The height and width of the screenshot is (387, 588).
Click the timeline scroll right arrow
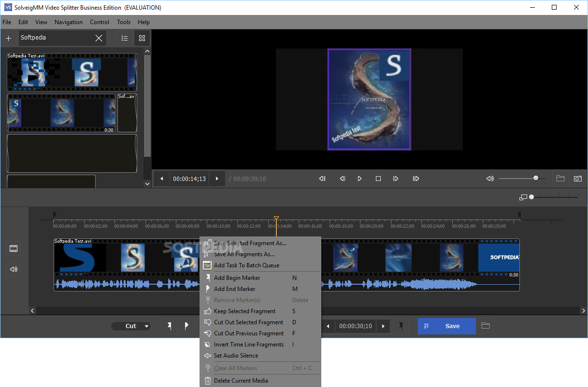584,311
